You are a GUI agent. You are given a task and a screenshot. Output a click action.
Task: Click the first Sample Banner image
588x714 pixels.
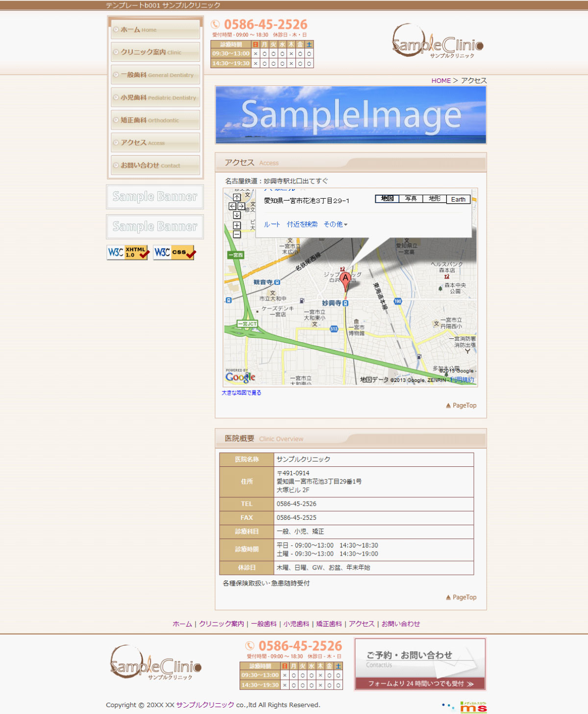[155, 197]
